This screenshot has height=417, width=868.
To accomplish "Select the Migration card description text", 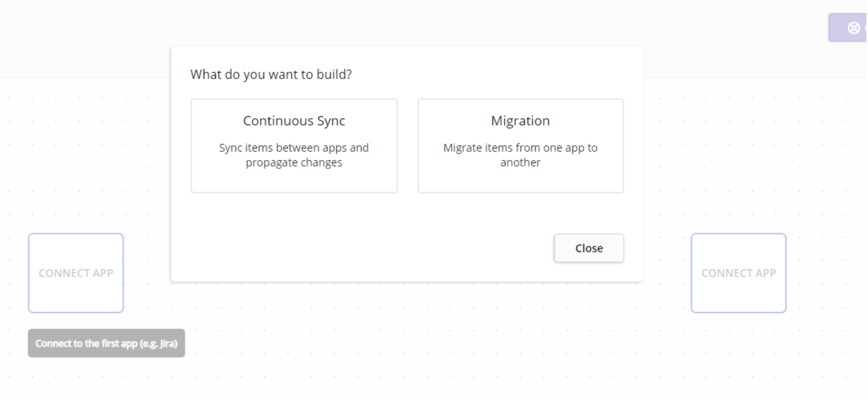I will (520, 155).
